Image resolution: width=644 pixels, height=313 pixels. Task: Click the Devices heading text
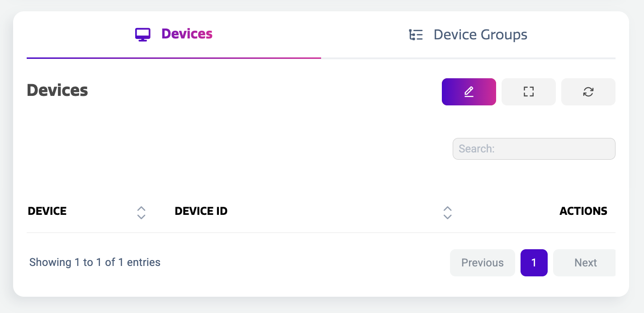pyautogui.click(x=57, y=90)
